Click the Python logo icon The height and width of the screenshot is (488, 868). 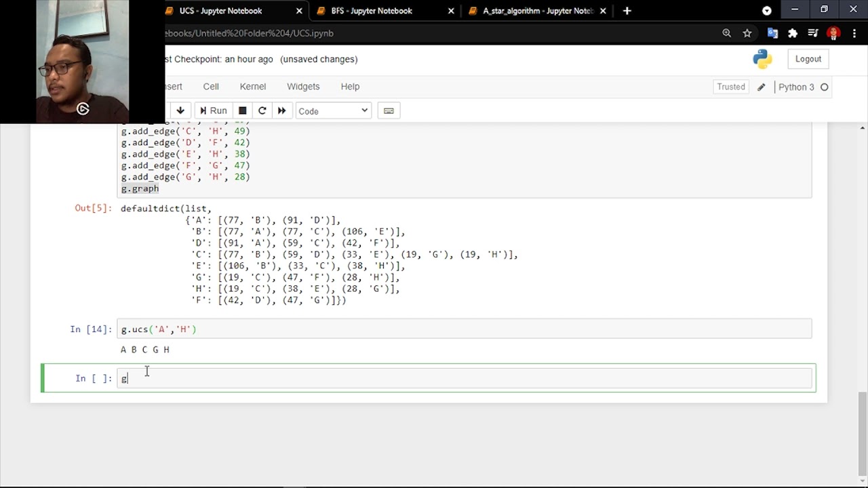pos(762,59)
